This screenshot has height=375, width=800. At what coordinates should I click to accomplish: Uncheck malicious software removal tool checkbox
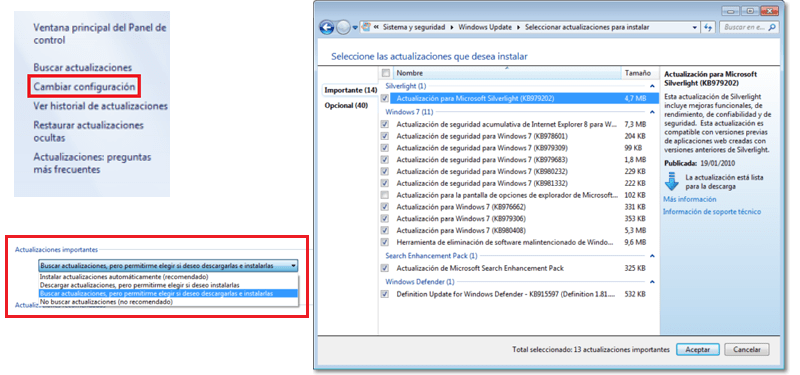pos(385,242)
